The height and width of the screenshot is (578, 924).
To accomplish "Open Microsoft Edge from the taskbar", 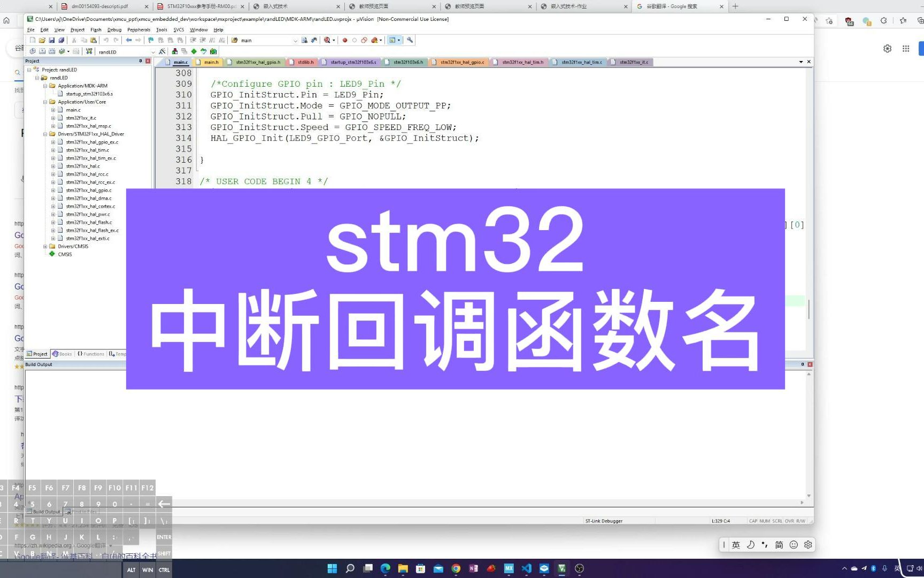I will click(385, 568).
